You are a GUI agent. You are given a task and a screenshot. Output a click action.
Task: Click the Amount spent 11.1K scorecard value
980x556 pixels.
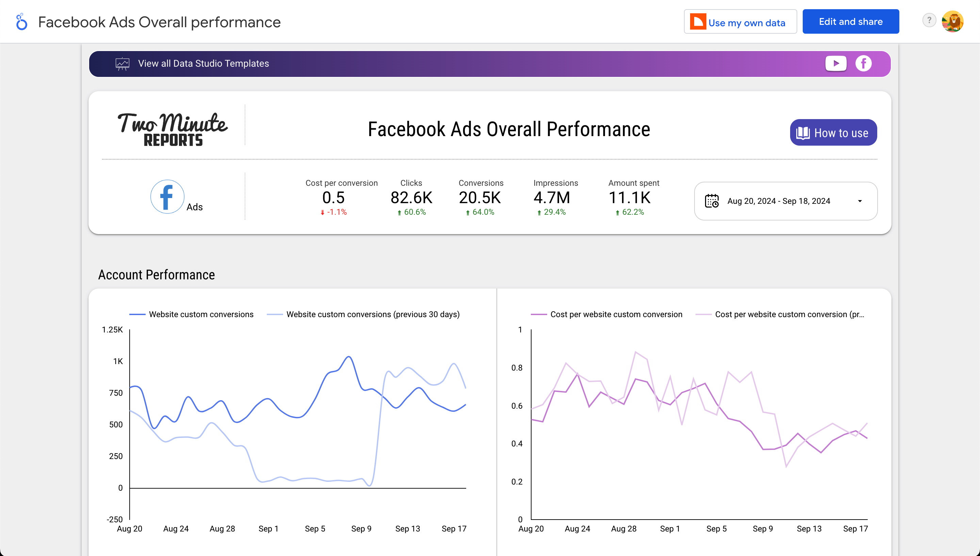pos(629,198)
